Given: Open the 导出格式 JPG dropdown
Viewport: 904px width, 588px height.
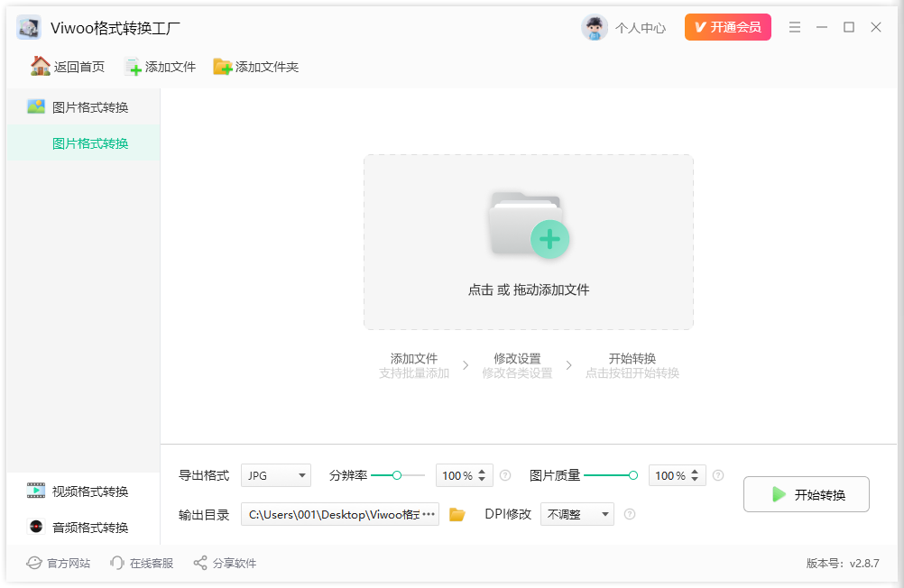Looking at the screenshot, I should 275,475.
